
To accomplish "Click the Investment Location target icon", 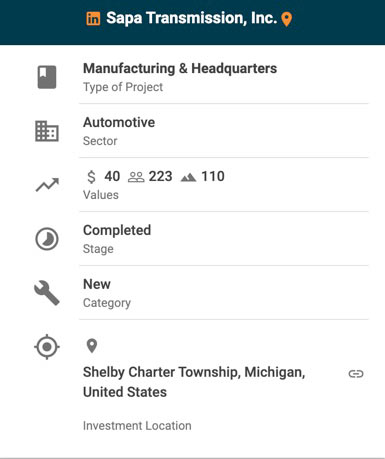I will click(47, 347).
